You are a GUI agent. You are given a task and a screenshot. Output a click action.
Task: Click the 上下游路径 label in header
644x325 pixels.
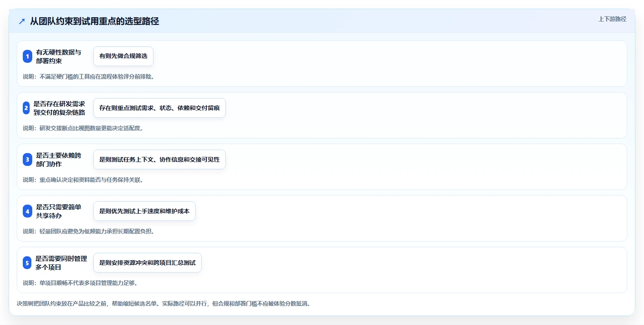pyautogui.click(x=612, y=19)
